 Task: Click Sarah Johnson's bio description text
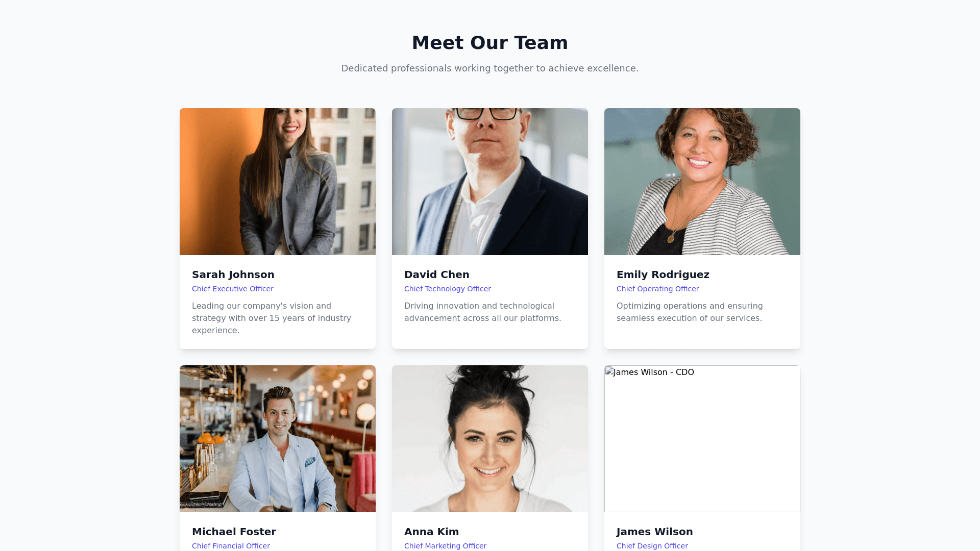(272, 318)
